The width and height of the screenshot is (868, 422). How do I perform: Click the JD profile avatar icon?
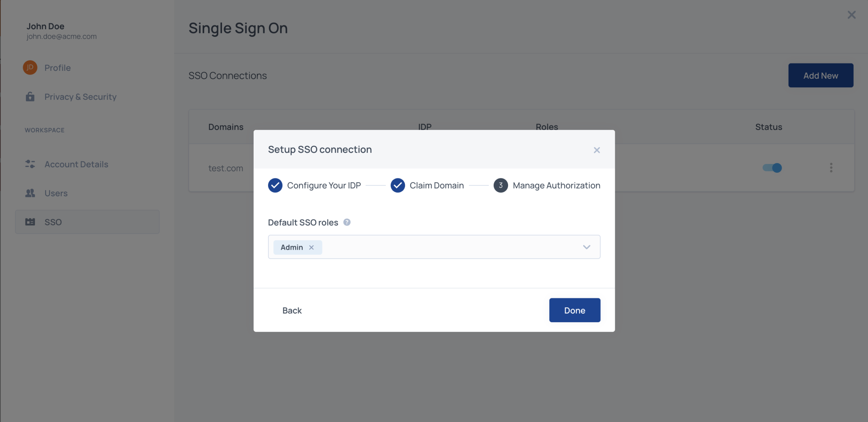pyautogui.click(x=30, y=68)
